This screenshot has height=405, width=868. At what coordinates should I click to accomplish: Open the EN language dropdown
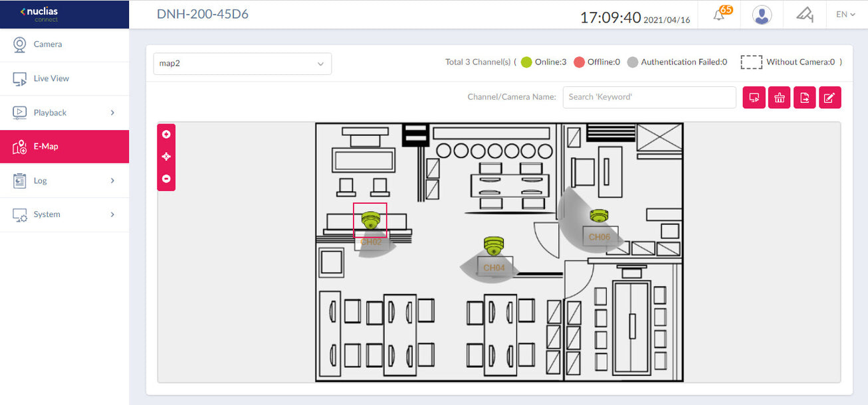click(x=845, y=15)
